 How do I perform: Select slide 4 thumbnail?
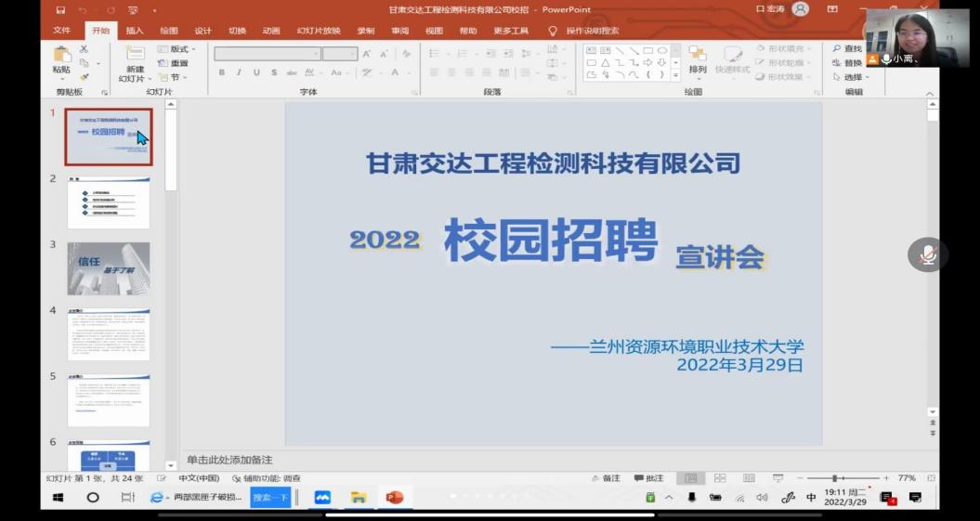[x=109, y=334]
